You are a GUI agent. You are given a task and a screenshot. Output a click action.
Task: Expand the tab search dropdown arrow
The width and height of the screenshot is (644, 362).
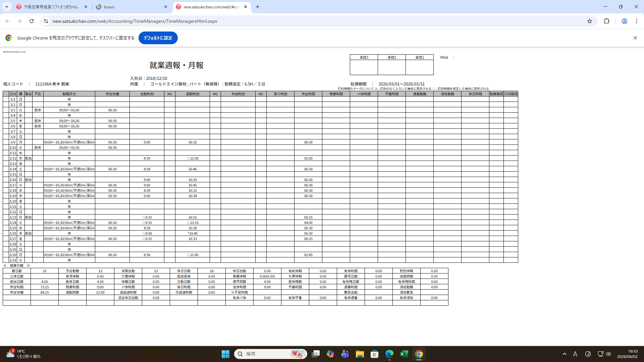6,7
